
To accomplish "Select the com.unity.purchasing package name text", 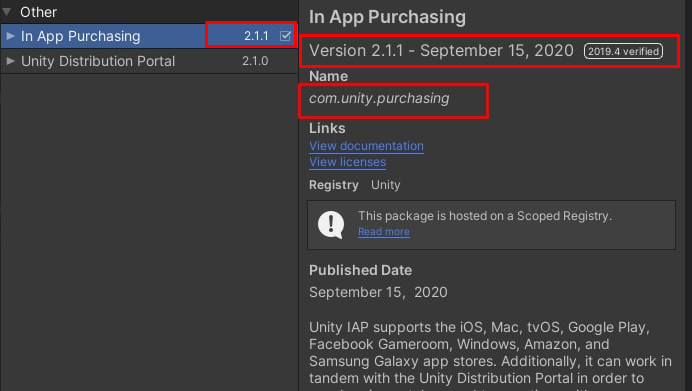I will pyautogui.click(x=379, y=98).
